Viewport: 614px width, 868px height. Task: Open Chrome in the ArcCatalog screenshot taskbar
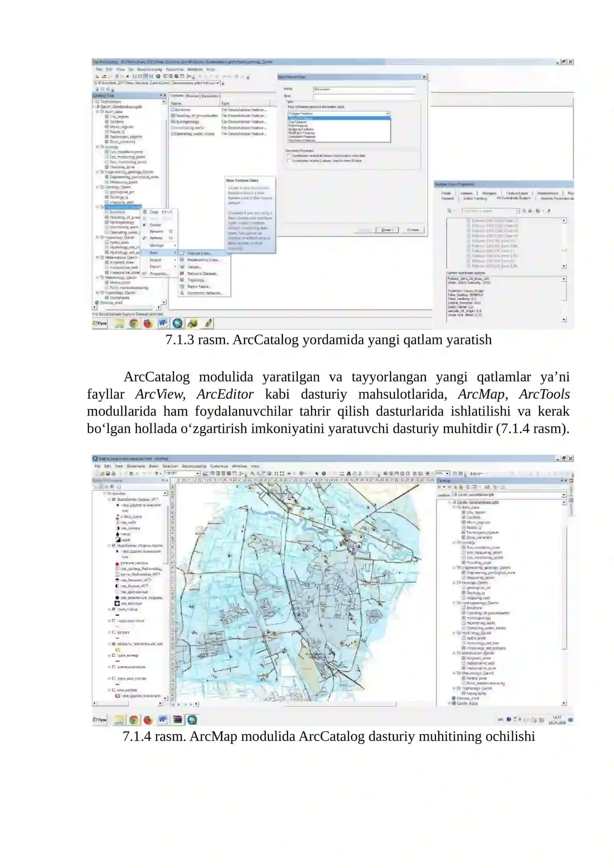point(134,323)
